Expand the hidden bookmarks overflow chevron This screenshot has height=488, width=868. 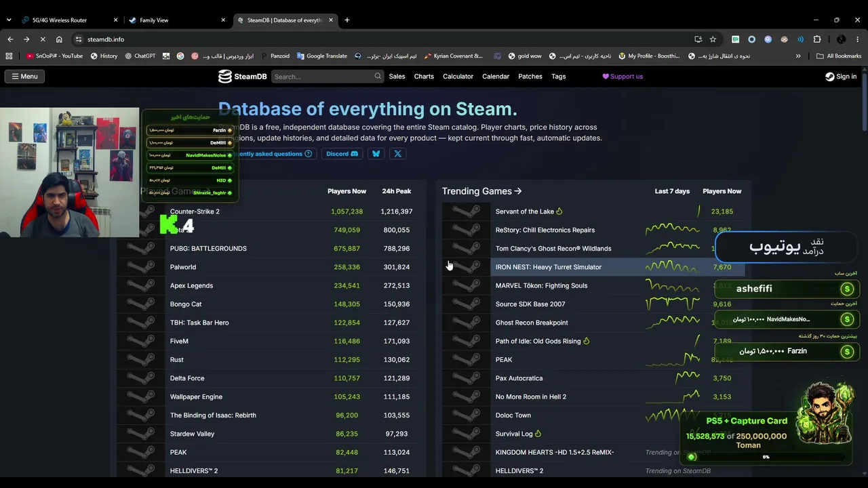[x=798, y=56]
